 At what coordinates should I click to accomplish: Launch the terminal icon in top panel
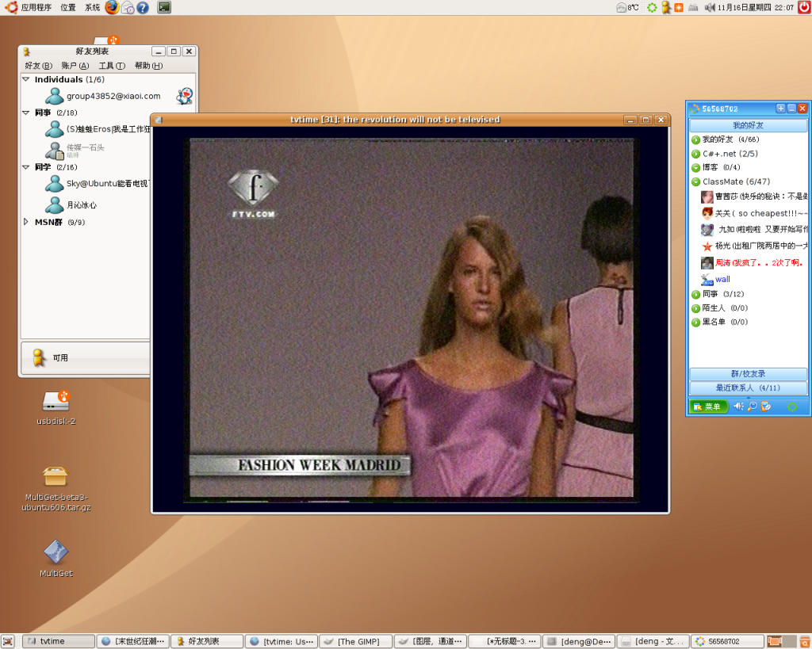tap(164, 7)
